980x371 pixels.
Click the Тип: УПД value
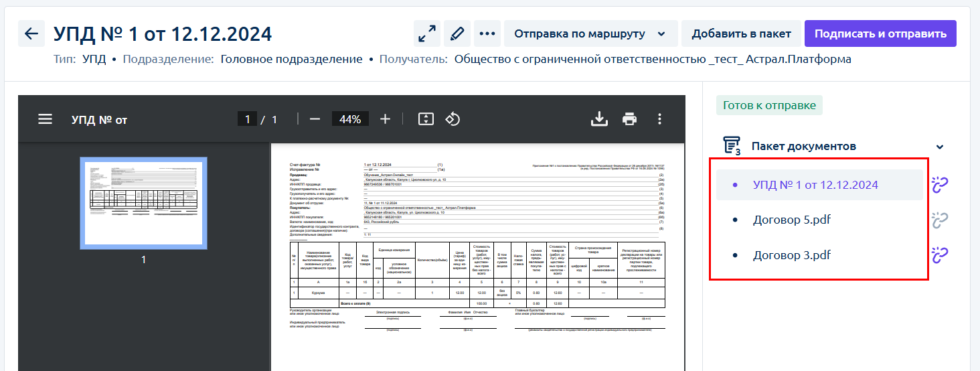point(94,59)
